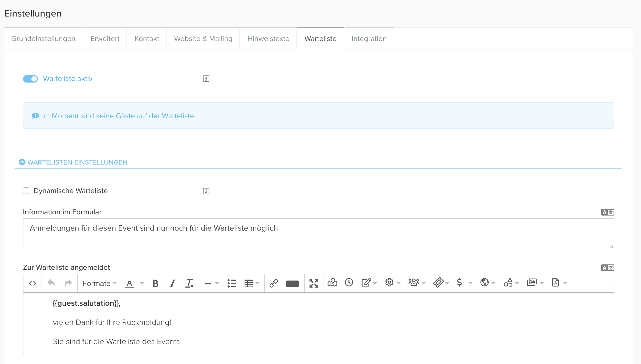Viewport: 641px width, 364px height.
Task: Toggle the Warteliste aktiv switch
Action: (x=30, y=79)
